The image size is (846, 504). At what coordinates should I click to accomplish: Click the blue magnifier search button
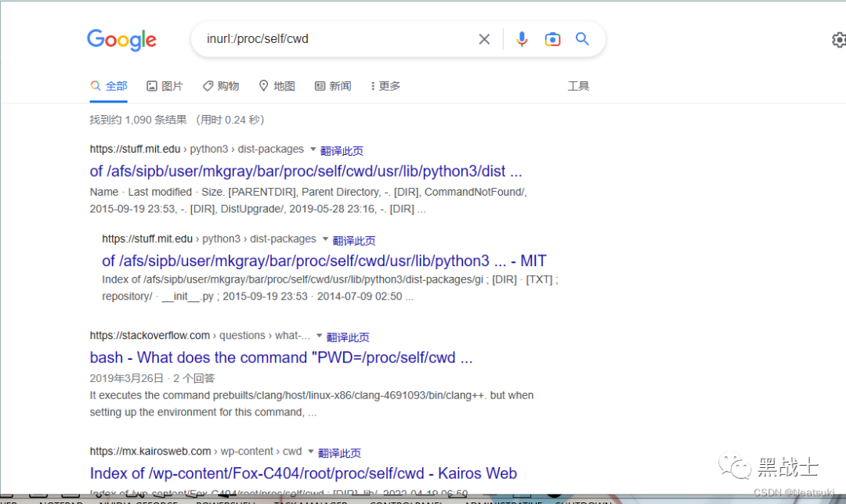[x=581, y=39]
